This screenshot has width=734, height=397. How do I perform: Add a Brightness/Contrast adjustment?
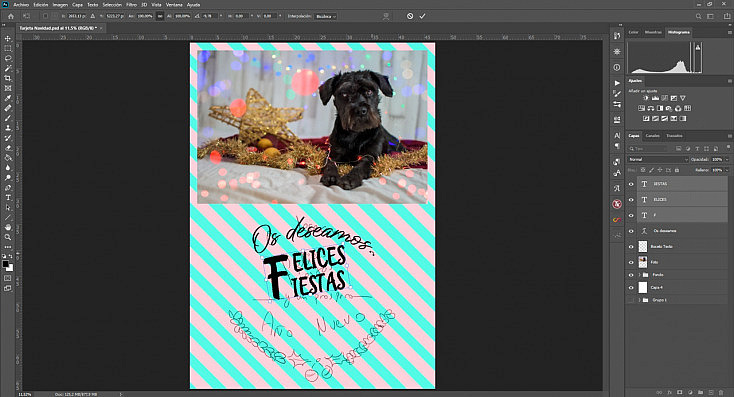click(x=646, y=98)
